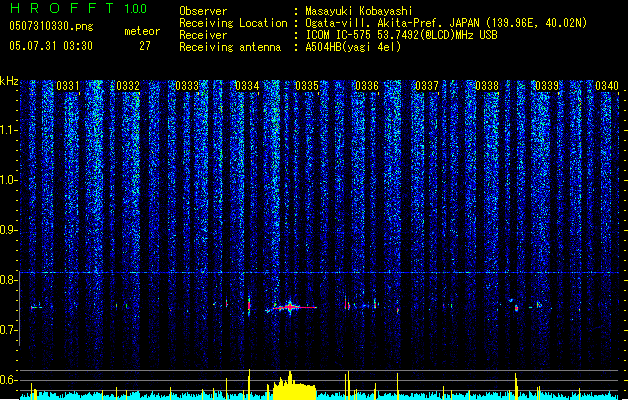Click the 0.9 kHz axis label
Screen dimensions: 629x400
(8, 230)
